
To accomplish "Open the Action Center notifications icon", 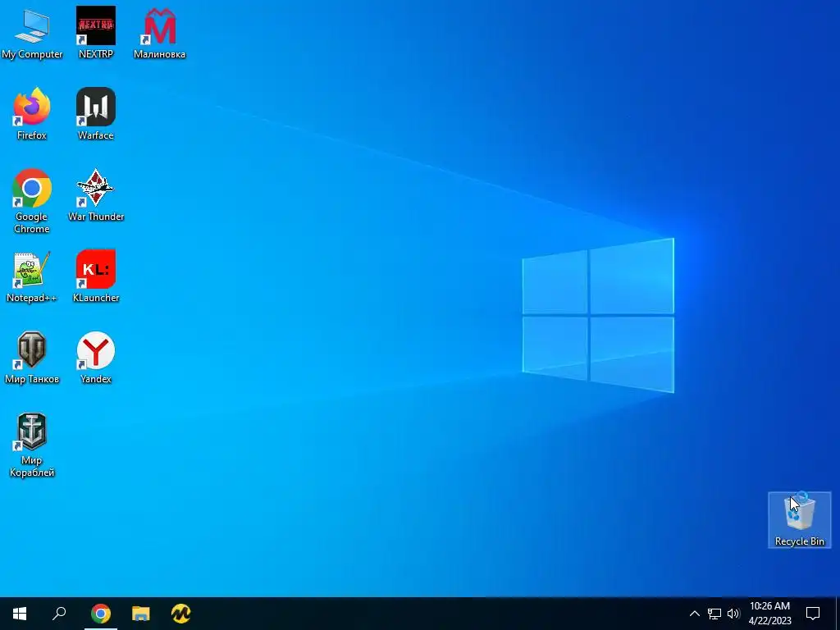I will [813, 614].
